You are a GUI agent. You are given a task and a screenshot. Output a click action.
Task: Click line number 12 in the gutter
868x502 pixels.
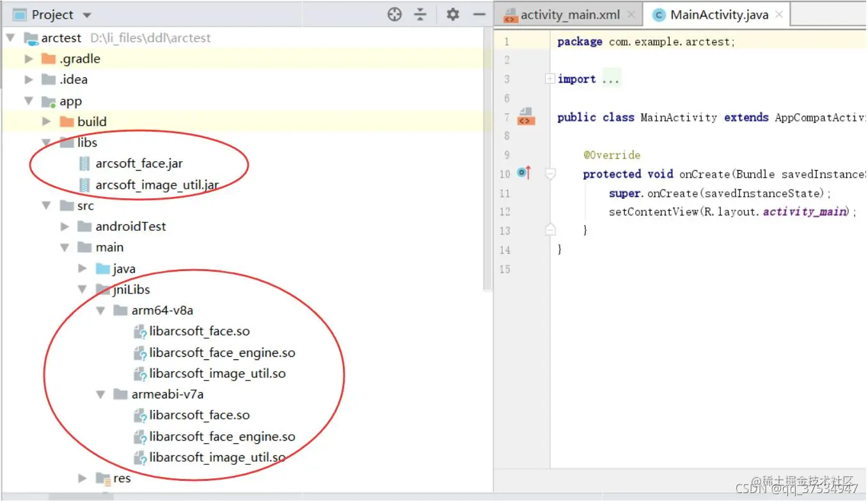pos(505,212)
